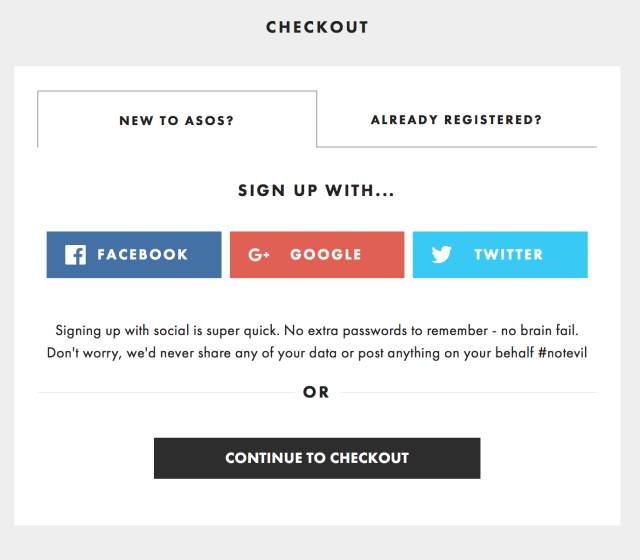Switch to the Already Registered? tab
This screenshot has height=560, width=640.
click(456, 120)
